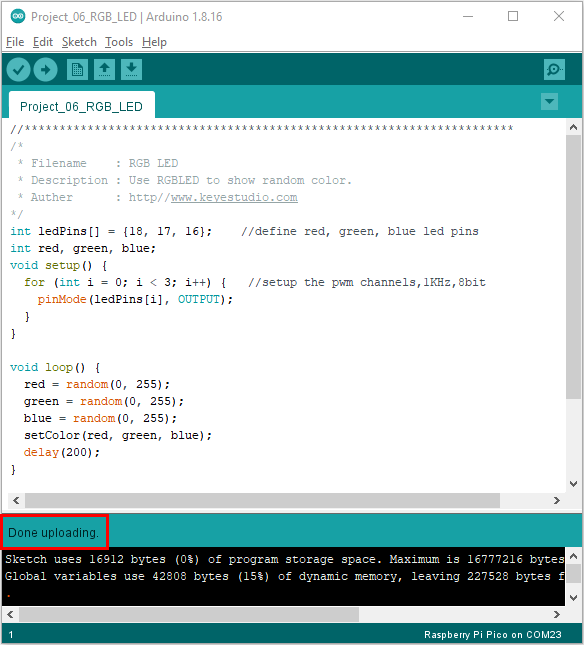Click the 'Done uploading.' status message
Screen dimensions: 584x645
coord(53,532)
